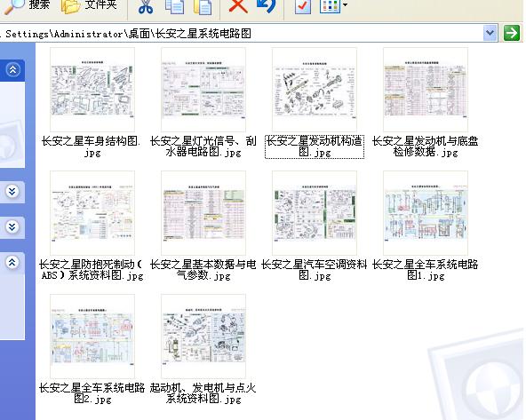Click the Paste clipboard icon
Screen dimensions: 526x420
[203, 7]
